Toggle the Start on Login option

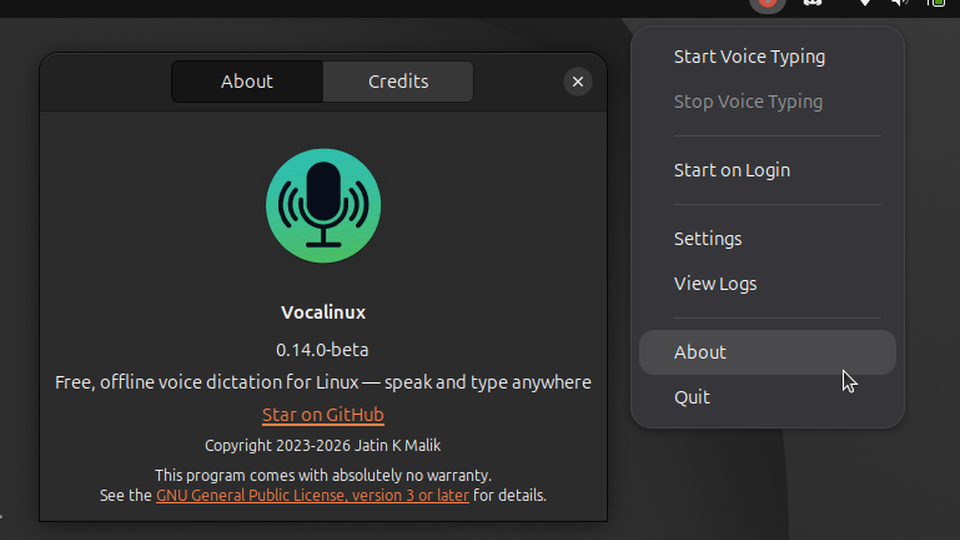767,170
